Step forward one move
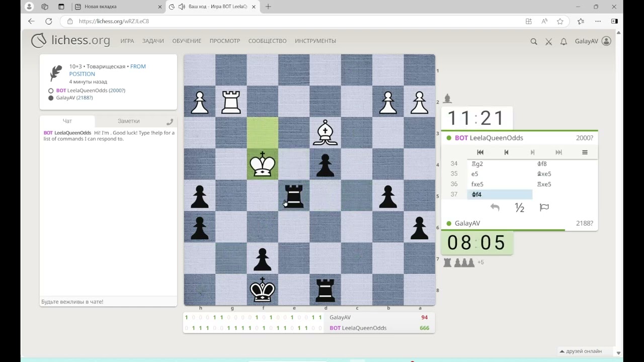 532,152
